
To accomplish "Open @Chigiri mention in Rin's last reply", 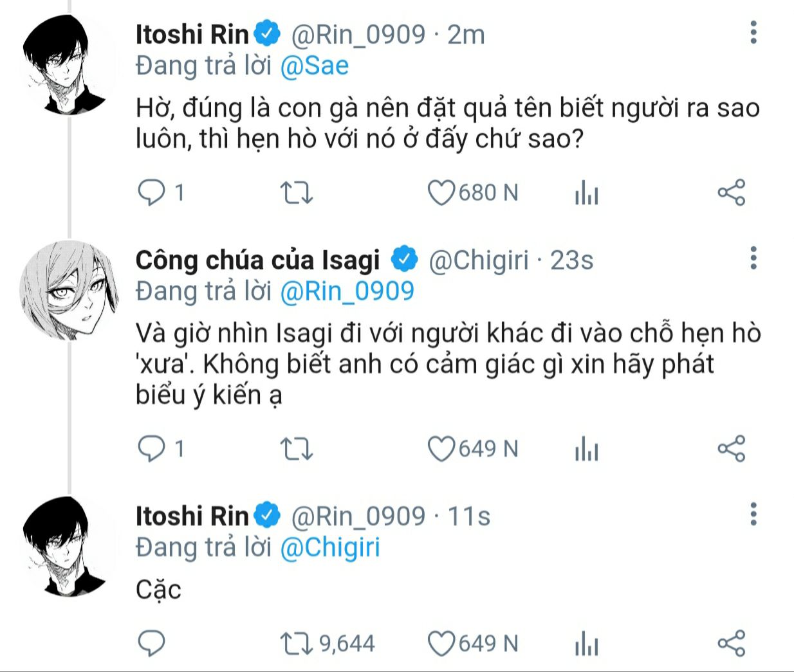I will click(x=330, y=547).
